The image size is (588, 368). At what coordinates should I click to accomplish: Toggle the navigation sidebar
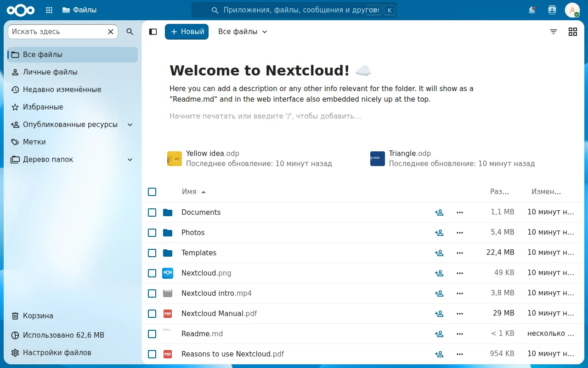tap(153, 32)
